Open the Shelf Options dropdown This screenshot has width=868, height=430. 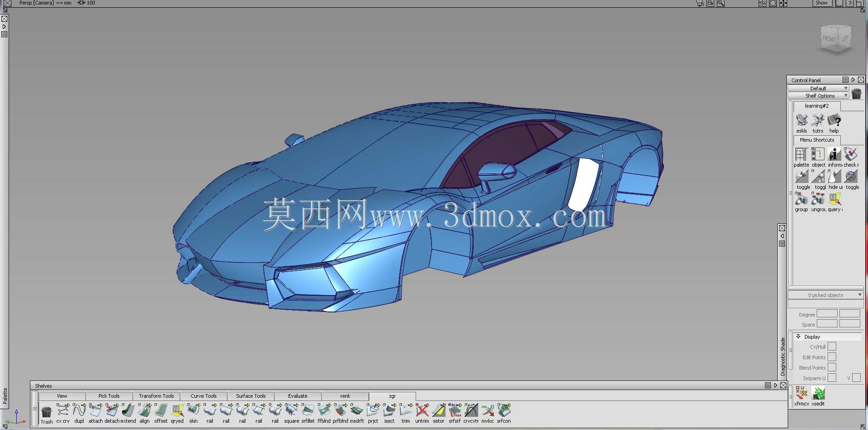coord(818,96)
